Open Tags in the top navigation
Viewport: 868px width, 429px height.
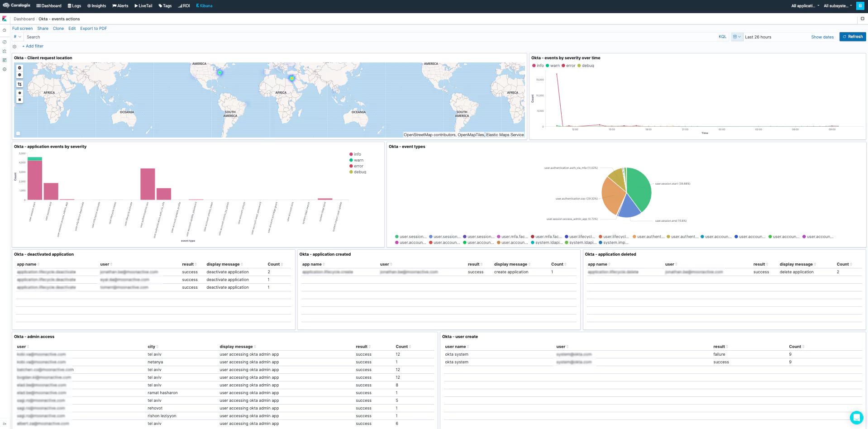165,6
